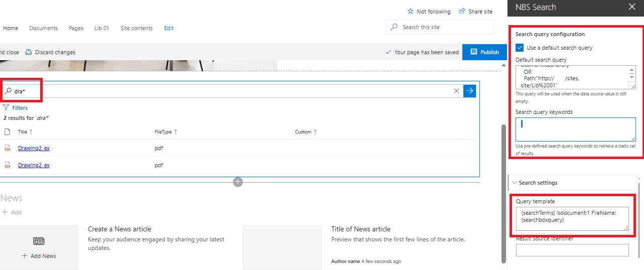The height and width of the screenshot is (270, 644).
Task: Click the news icon above Add News
Action: tap(39, 241)
